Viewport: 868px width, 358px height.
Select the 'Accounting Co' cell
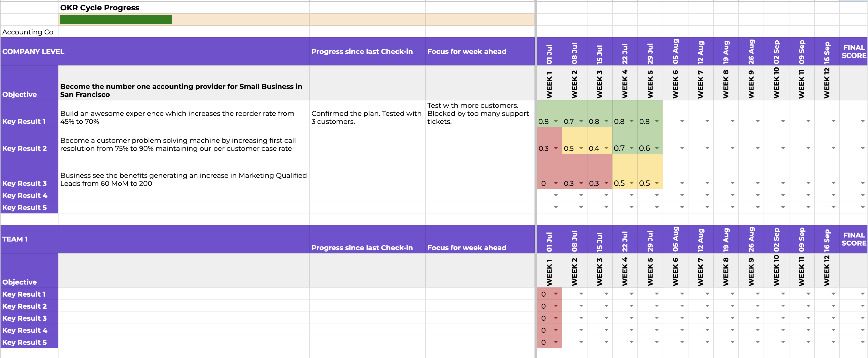pyautogui.click(x=29, y=32)
